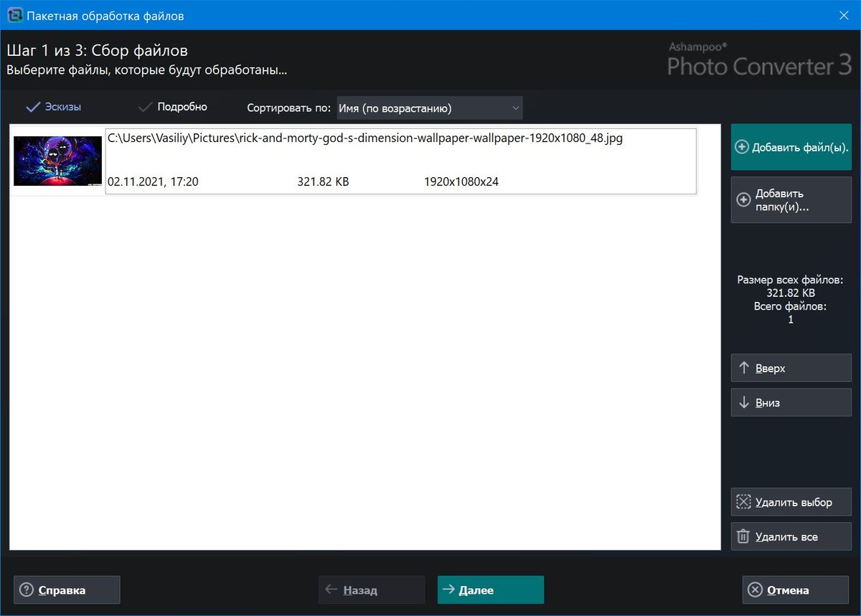Image resolution: width=861 pixels, height=616 pixels.
Task: Click the file path rick-and-morty...1920x1080_48.jpg
Action: [365, 139]
